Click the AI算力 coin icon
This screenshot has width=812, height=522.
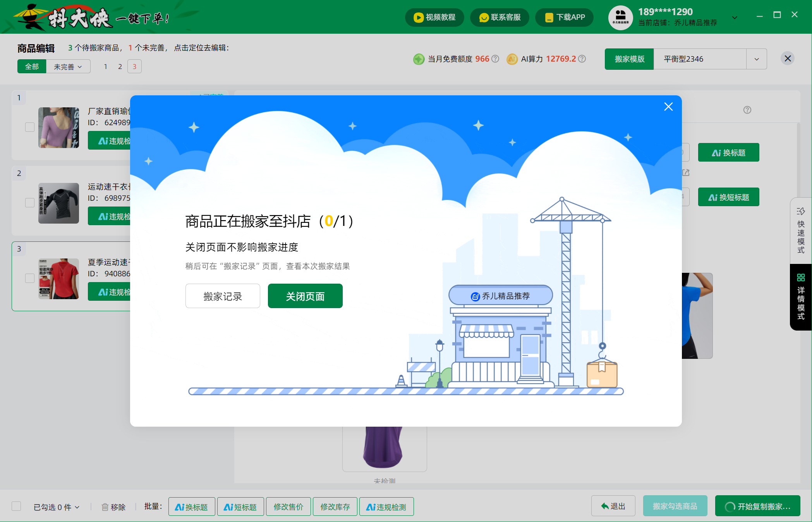click(512, 59)
